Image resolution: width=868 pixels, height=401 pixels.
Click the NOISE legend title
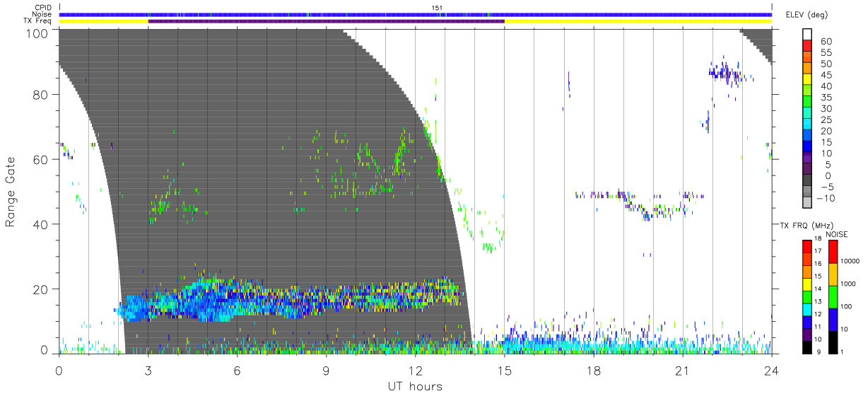(x=837, y=234)
